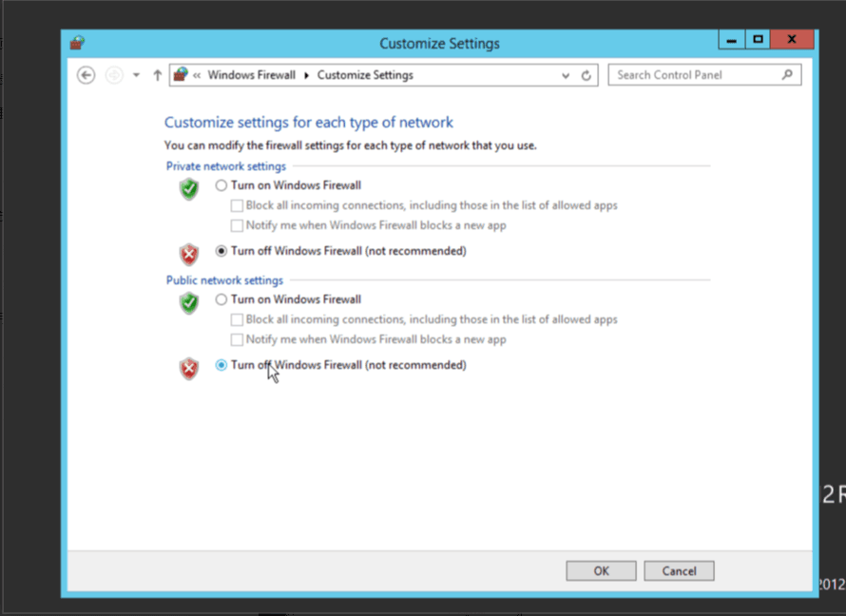Check Notify me option under Public network
The width and height of the screenshot is (846, 616).
(x=237, y=339)
